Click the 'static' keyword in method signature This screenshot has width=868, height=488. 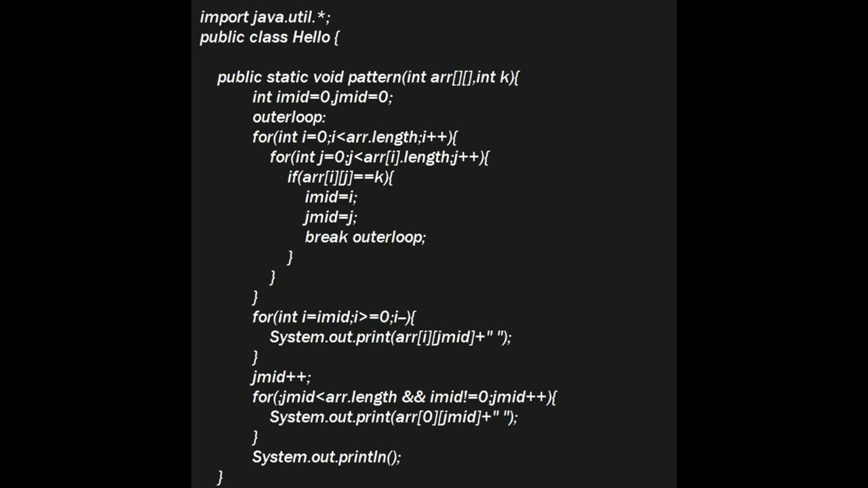pyautogui.click(x=288, y=77)
